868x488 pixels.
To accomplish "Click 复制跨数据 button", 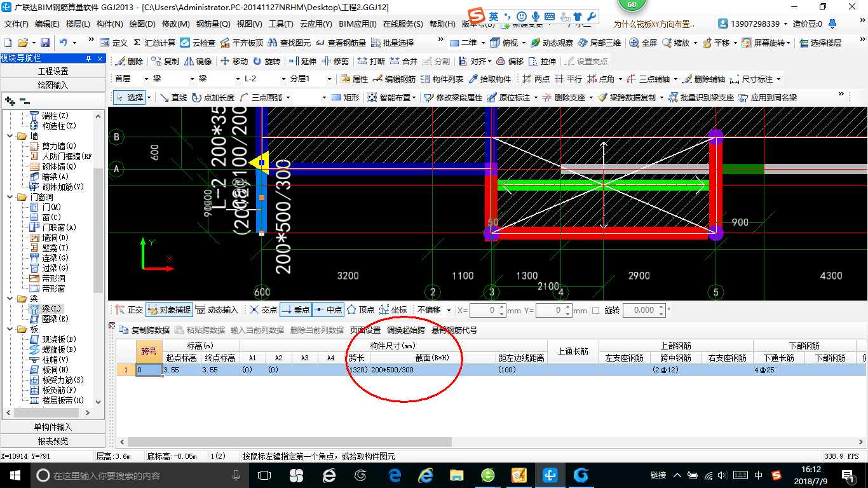I will [x=145, y=330].
